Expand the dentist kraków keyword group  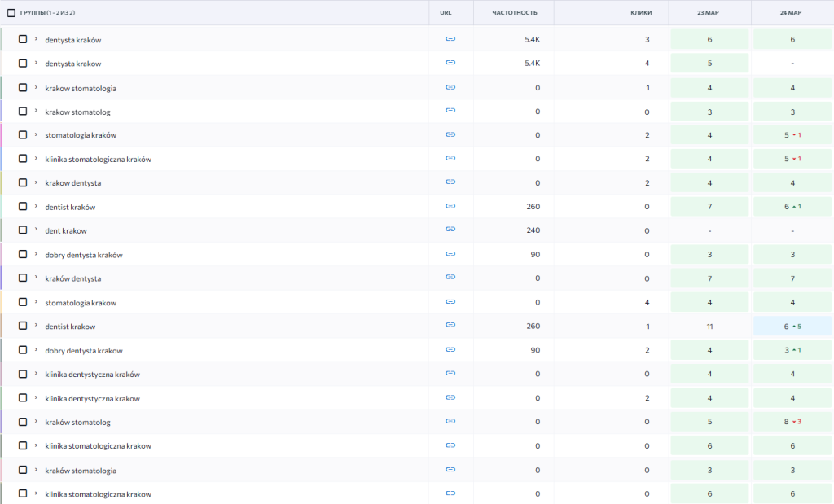36,206
